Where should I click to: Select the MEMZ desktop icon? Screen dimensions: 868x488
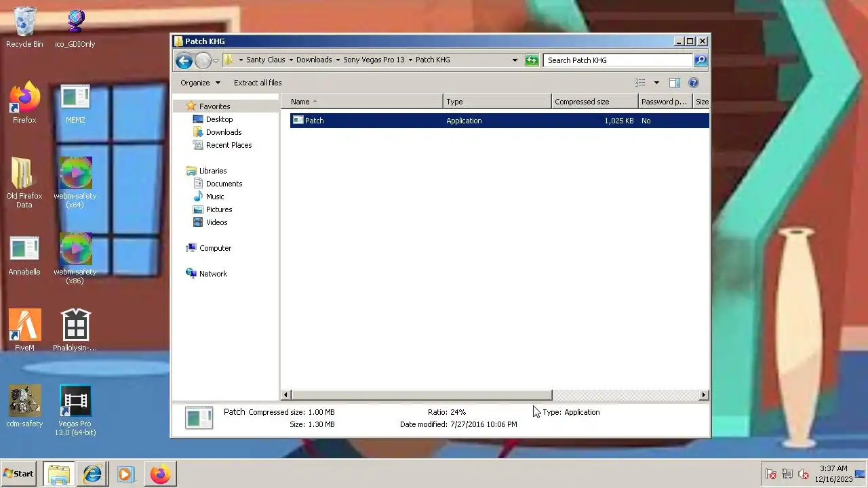click(75, 103)
